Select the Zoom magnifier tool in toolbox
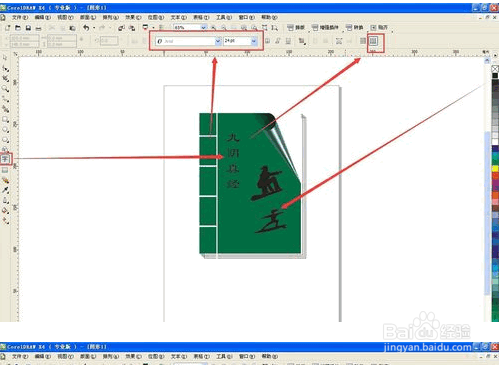The height and width of the screenshot is (365, 500). [x=5, y=89]
